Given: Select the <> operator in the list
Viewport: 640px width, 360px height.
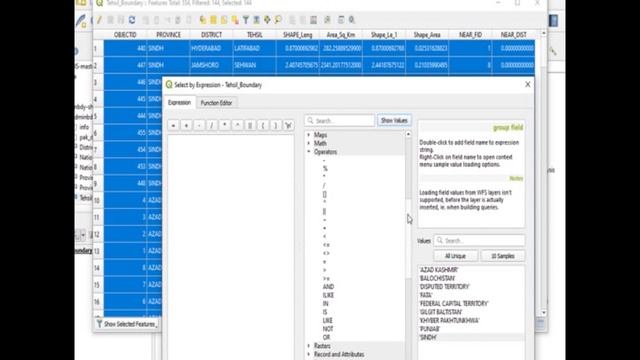Looking at the screenshot, I should pyautogui.click(x=326, y=253).
